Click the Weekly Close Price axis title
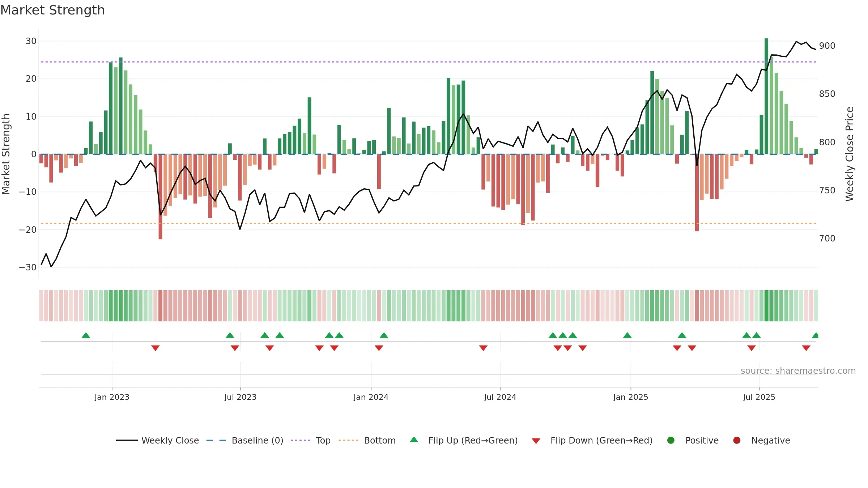This screenshot has width=868, height=488. point(850,154)
